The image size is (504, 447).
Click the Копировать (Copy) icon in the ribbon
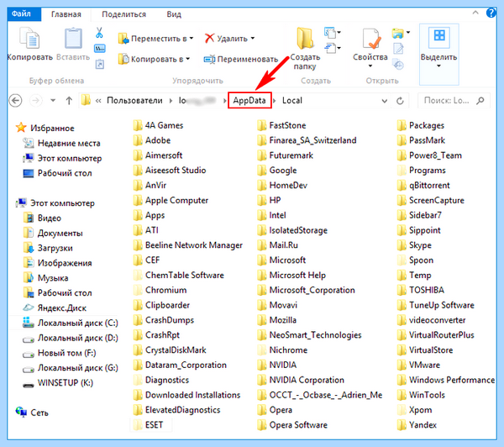[x=29, y=38]
